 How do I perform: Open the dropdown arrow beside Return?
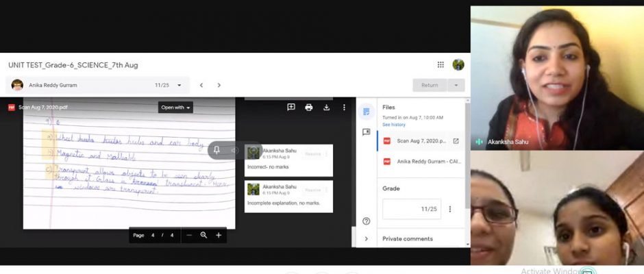[x=456, y=85]
